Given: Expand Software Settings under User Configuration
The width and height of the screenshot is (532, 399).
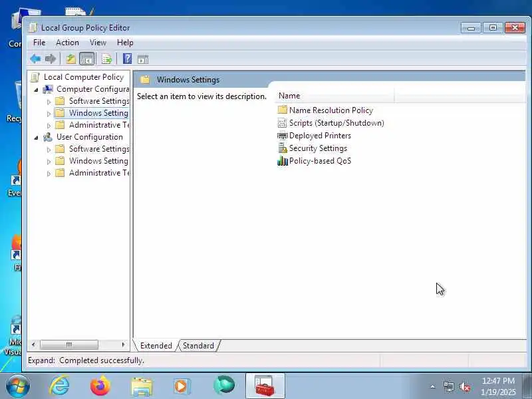Looking at the screenshot, I should pos(49,149).
